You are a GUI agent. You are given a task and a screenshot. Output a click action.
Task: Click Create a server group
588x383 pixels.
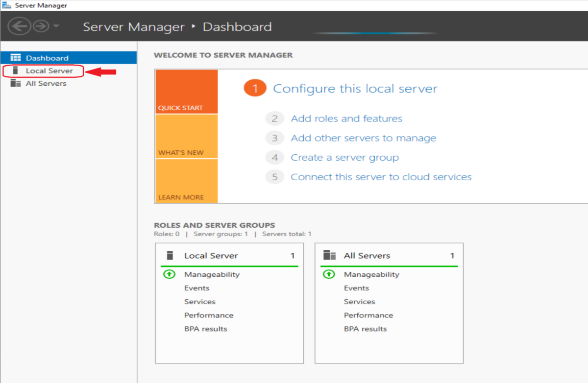click(345, 157)
